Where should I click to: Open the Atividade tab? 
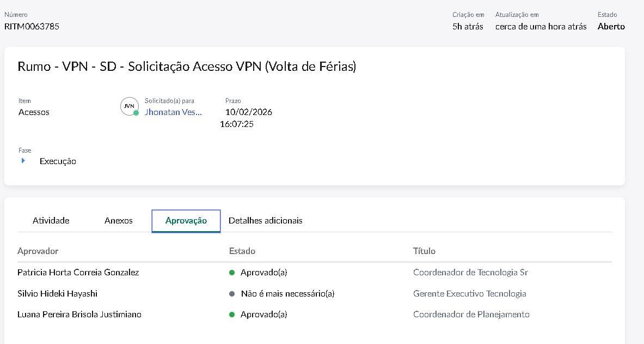[51, 221]
